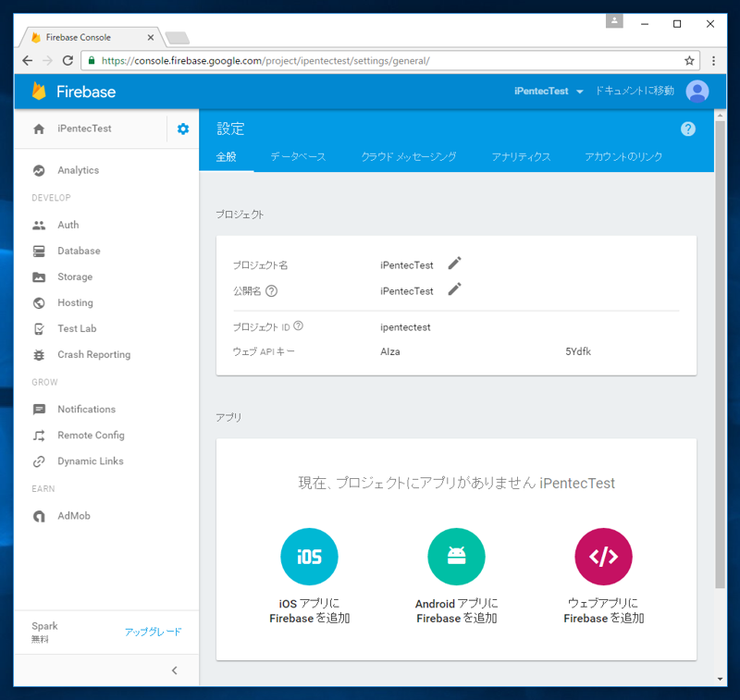Edit the project name pencil icon
Screen dimensions: 740x700
(x=454, y=264)
